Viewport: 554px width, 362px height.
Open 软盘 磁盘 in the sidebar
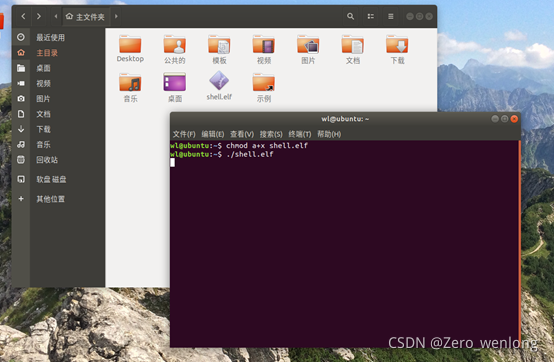click(x=51, y=179)
